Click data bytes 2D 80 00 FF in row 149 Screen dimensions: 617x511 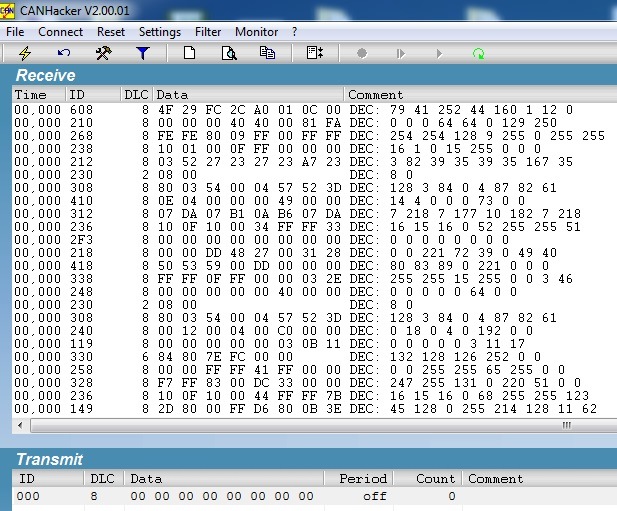[x=201, y=409]
